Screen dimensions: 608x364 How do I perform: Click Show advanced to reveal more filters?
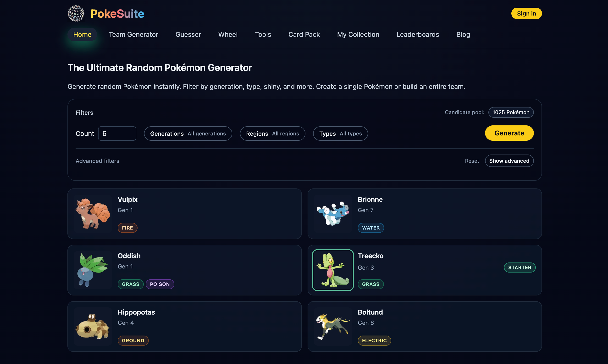(x=509, y=161)
